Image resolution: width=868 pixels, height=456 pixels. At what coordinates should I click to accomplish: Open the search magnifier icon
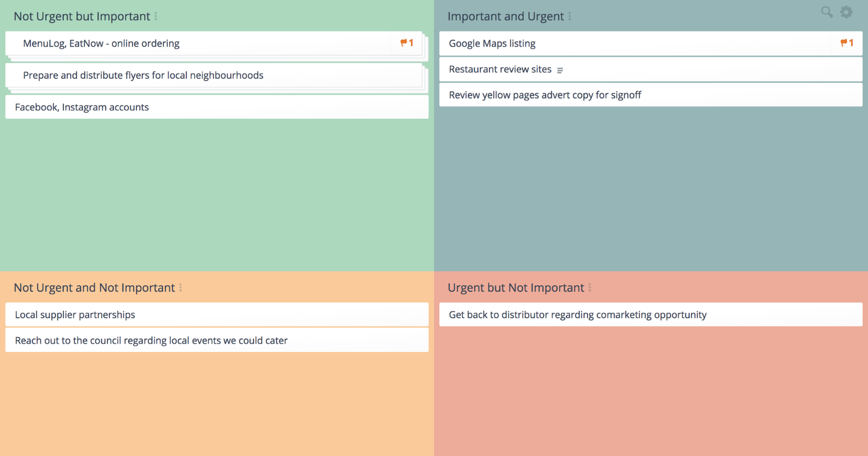pyautogui.click(x=827, y=12)
